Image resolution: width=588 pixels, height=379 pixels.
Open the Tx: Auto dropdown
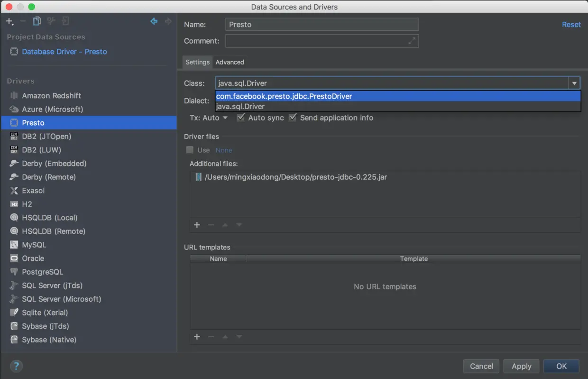click(x=209, y=118)
